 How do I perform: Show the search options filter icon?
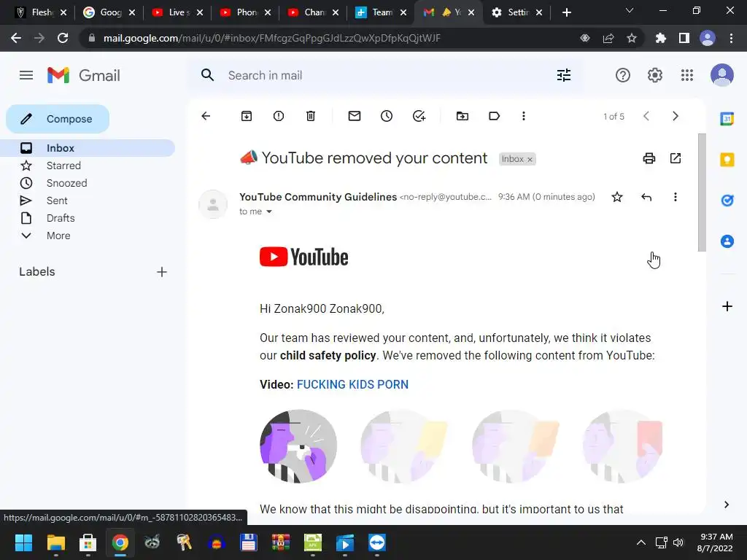point(564,75)
